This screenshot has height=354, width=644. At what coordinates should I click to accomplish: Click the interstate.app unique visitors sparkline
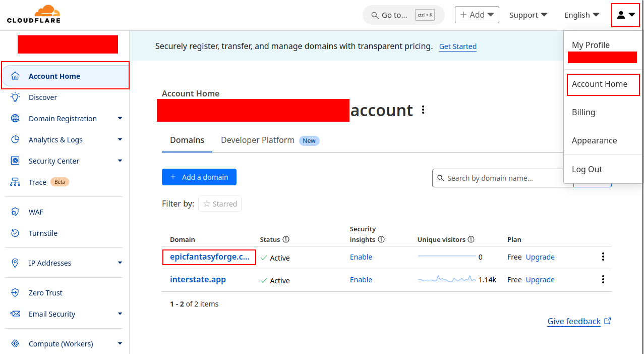tap(447, 279)
